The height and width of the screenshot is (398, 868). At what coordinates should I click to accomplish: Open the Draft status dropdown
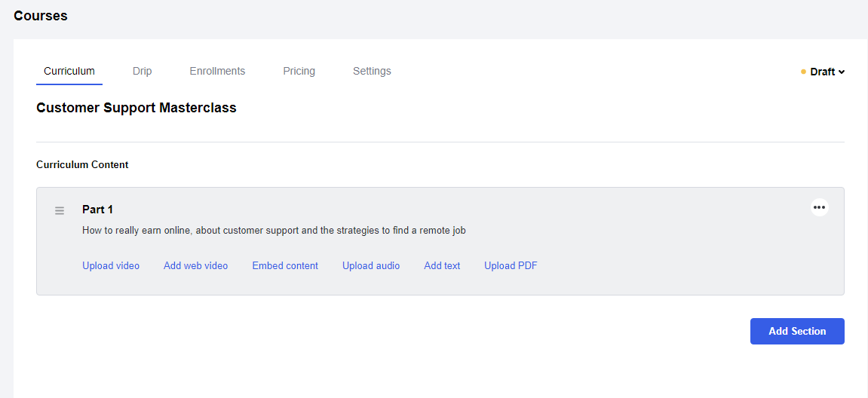coord(823,72)
